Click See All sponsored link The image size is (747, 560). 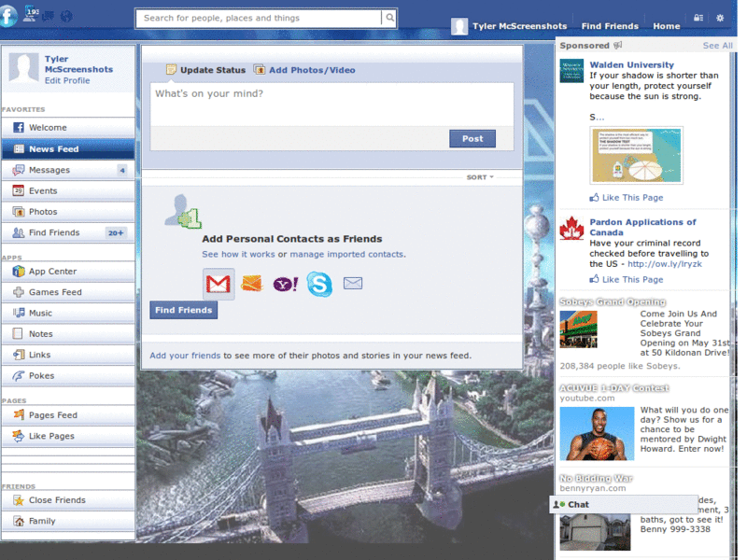[717, 45]
